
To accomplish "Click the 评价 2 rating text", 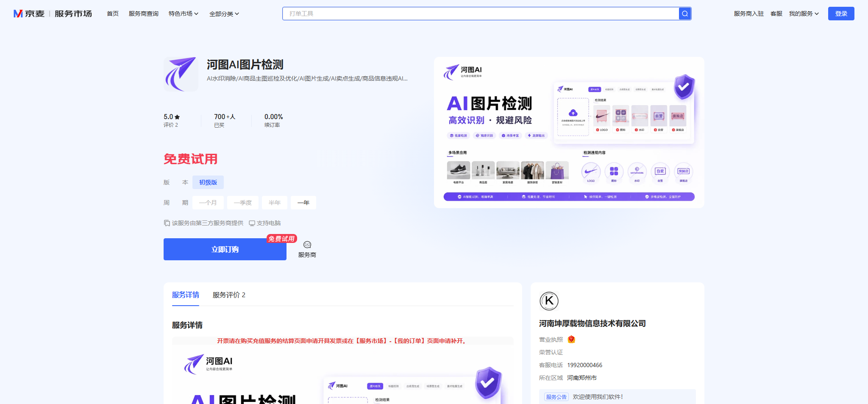I will pyautogui.click(x=171, y=125).
